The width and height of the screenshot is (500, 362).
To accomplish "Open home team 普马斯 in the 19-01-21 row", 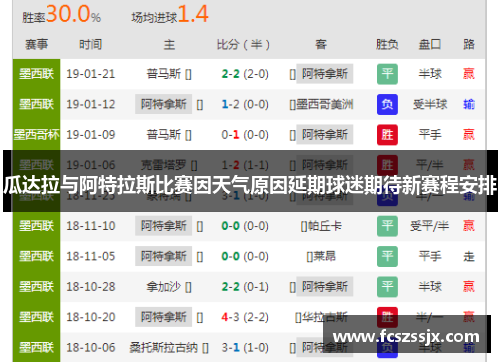I will pyautogui.click(x=164, y=74).
